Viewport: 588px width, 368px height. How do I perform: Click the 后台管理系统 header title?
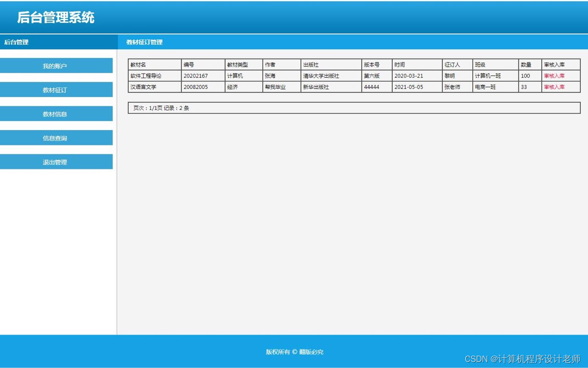click(x=56, y=17)
